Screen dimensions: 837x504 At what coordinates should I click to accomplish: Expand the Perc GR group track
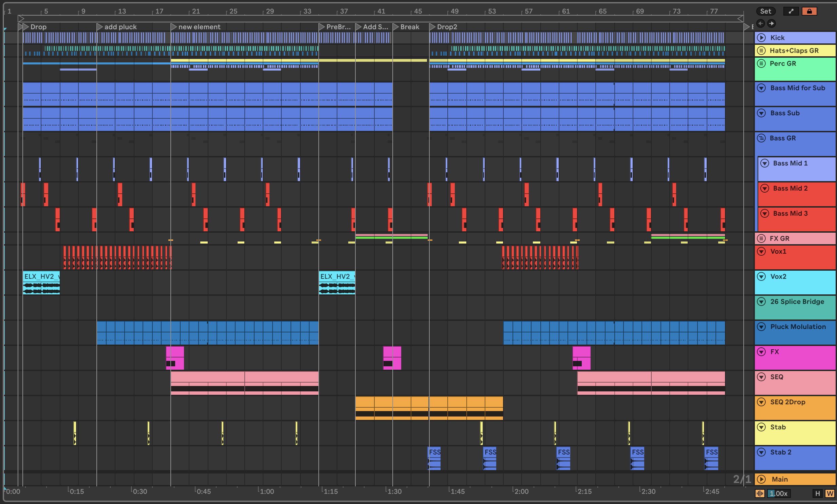761,63
